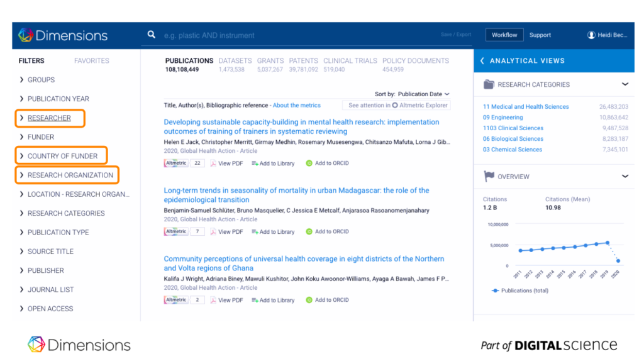This screenshot has width=644, height=359.
Task: Open the About the metrics link
Action: tap(296, 106)
